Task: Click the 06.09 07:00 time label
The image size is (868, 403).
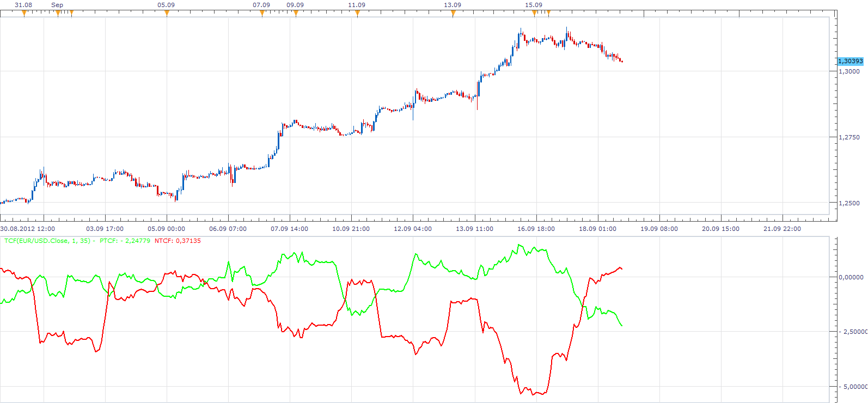Action: click(228, 229)
